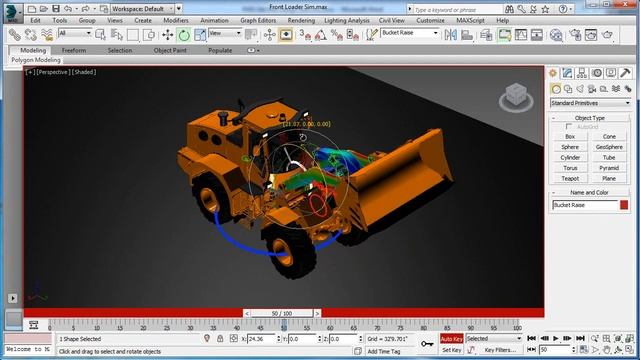The width and height of the screenshot is (640, 360).
Task: Open the Rendering menu
Action: (301, 20)
